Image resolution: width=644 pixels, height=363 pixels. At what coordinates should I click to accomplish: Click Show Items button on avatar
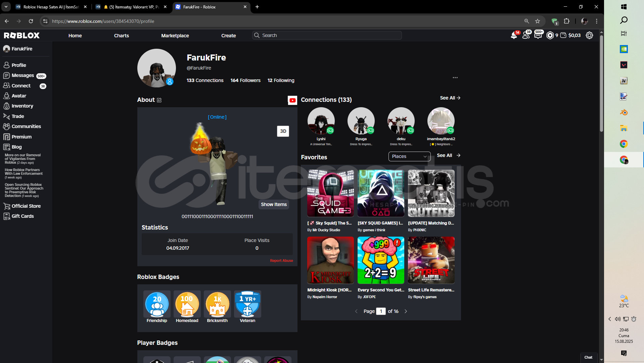click(274, 204)
